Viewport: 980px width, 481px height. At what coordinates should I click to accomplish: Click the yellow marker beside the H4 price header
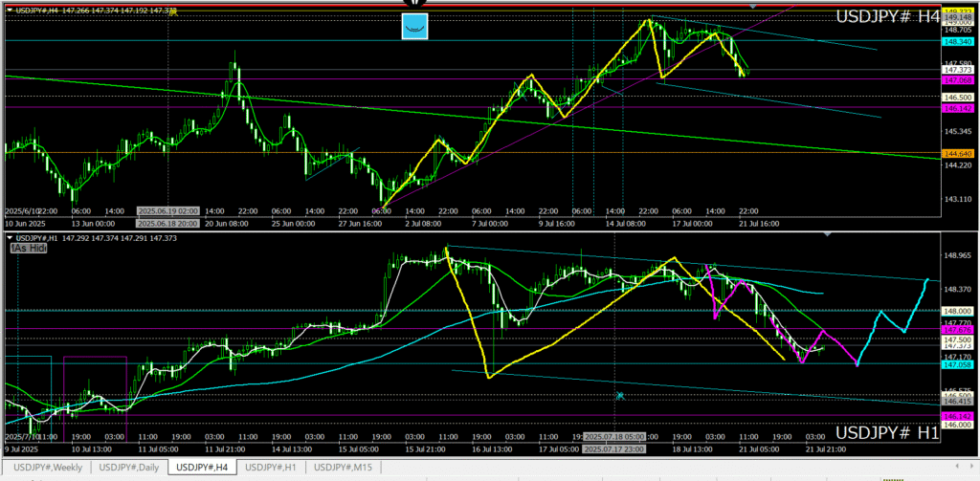click(x=172, y=11)
